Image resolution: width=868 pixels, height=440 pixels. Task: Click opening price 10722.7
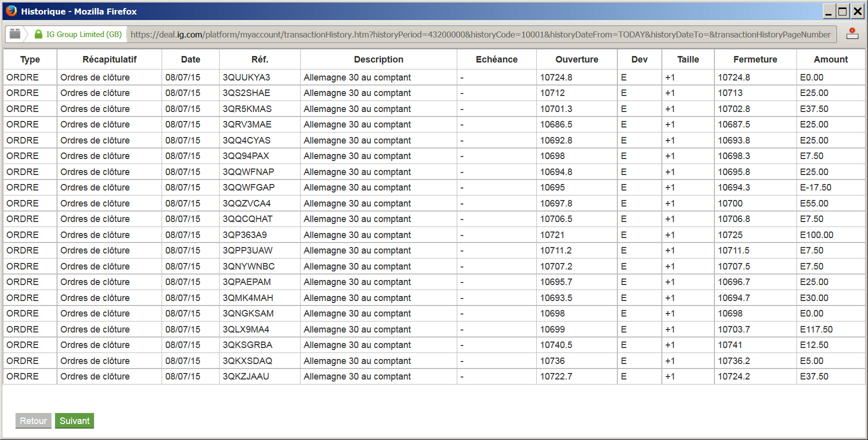(x=556, y=376)
